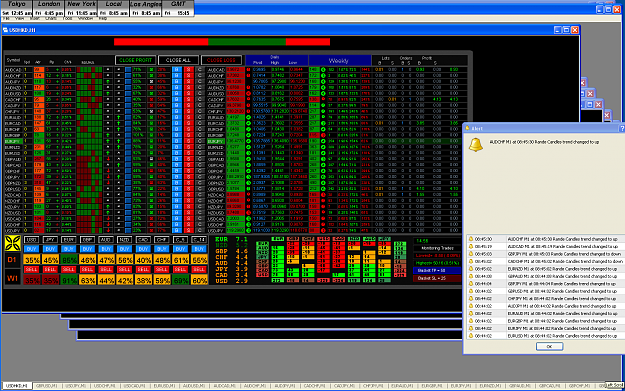Toggle the W1 timeframe button
This screenshot has width=625, height=391.
pyautogui.click(x=12, y=278)
